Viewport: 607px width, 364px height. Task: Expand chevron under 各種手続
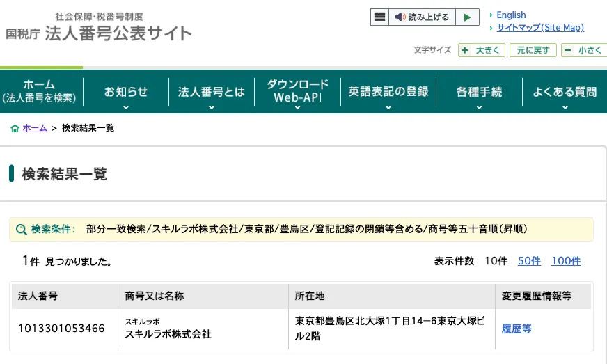coord(479,107)
